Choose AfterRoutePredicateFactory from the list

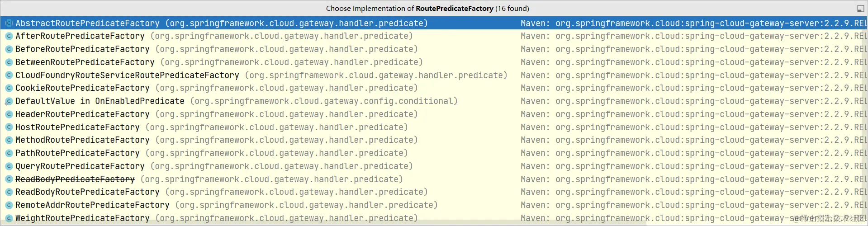[x=434, y=36]
